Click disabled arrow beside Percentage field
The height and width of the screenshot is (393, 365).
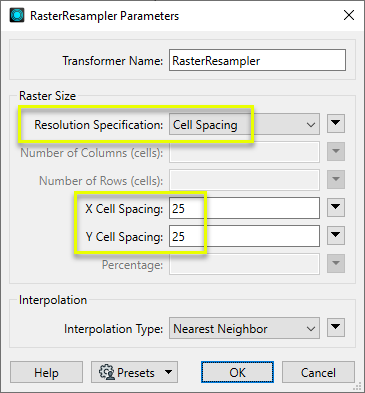[336, 263]
